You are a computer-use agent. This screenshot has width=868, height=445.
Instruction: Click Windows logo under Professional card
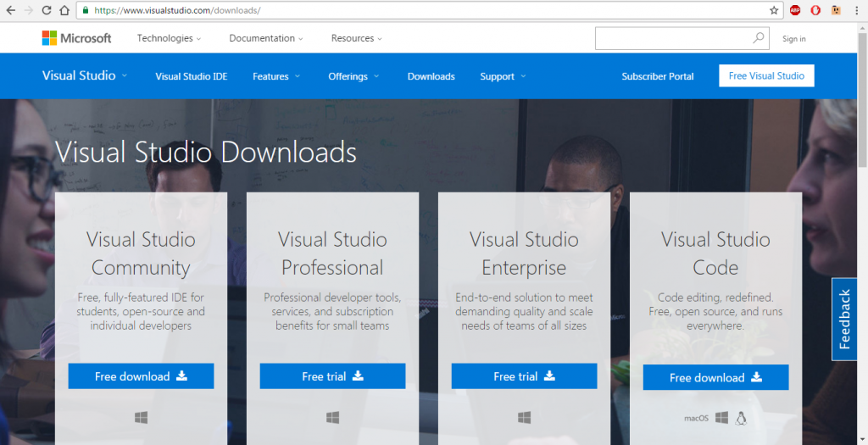pyautogui.click(x=332, y=417)
